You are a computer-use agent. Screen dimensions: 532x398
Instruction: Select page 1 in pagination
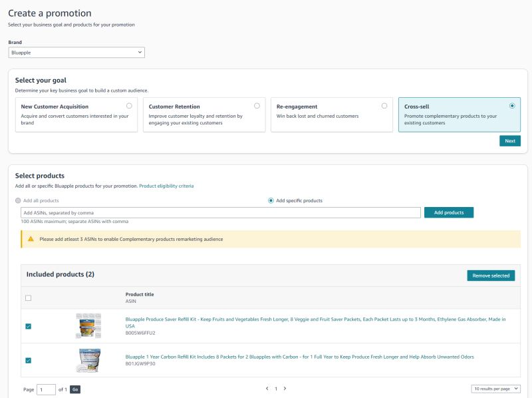pos(276,389)
